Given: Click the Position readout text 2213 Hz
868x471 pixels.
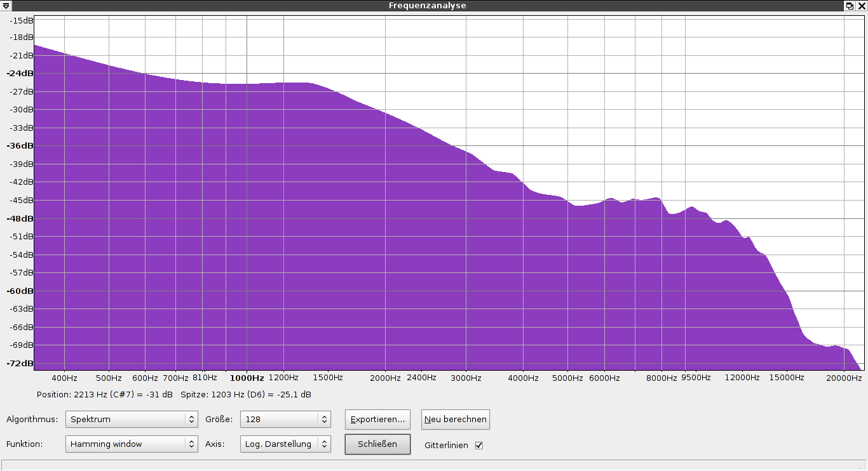Looking at the screenshot, I should [x=105, y=395].
